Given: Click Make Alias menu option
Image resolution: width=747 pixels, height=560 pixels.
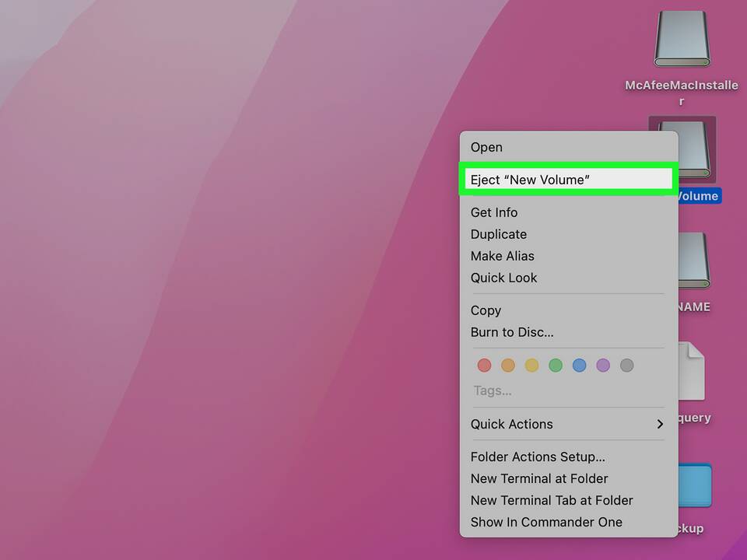Looking at the screenshot, I should [x=503, y=256].
